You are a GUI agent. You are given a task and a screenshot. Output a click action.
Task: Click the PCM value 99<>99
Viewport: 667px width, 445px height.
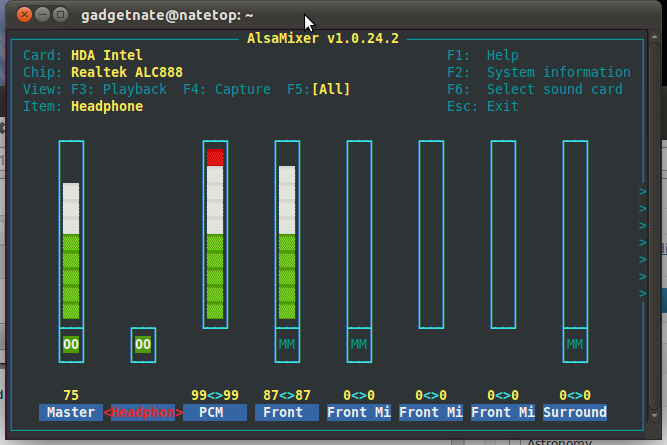(215, 395)
